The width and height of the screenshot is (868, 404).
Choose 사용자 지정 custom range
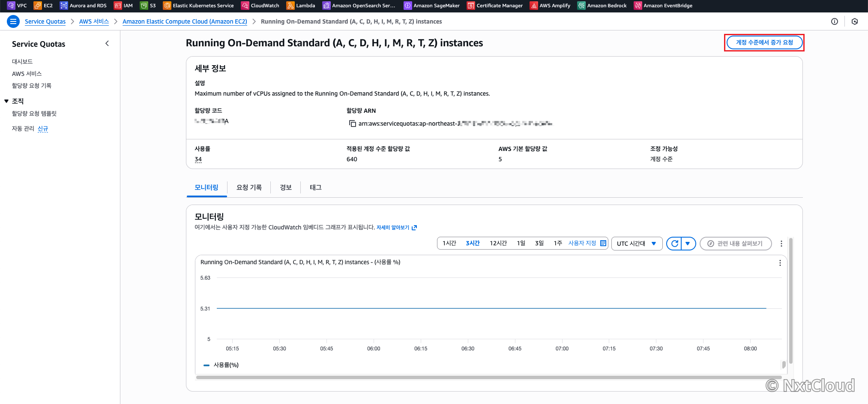[582, 243]
